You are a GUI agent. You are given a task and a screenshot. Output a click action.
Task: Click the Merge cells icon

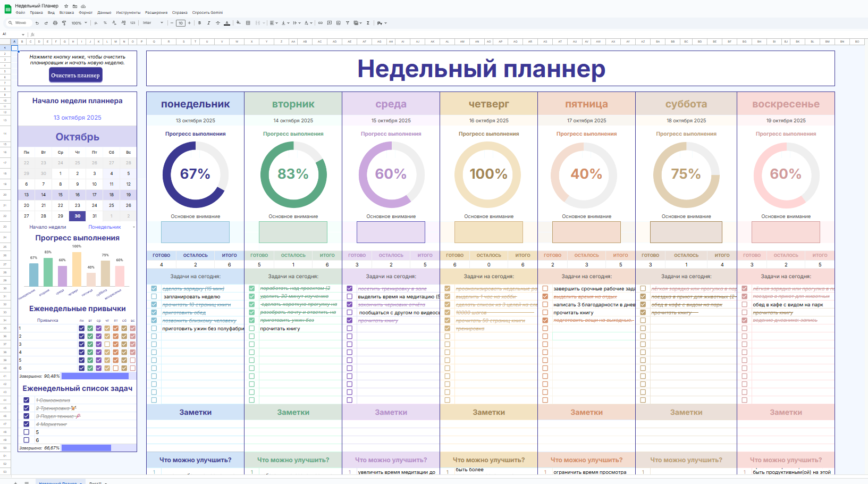[x=257, y=23]
